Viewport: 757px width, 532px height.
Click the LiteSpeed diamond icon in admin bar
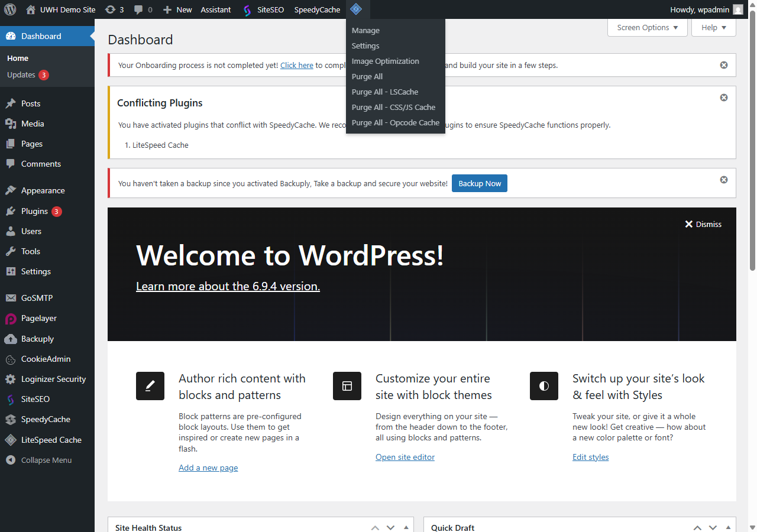[x=356, y=9]
